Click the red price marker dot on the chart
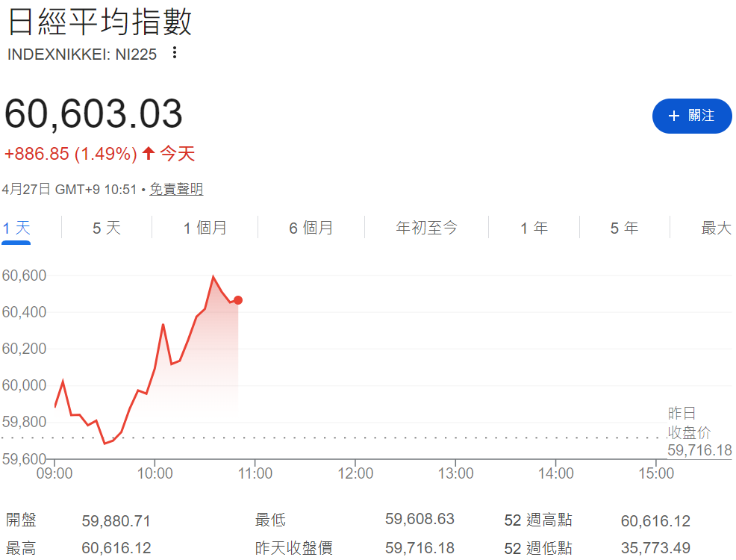Viewport: 736px width, 560px height. [x=237, y=299]
